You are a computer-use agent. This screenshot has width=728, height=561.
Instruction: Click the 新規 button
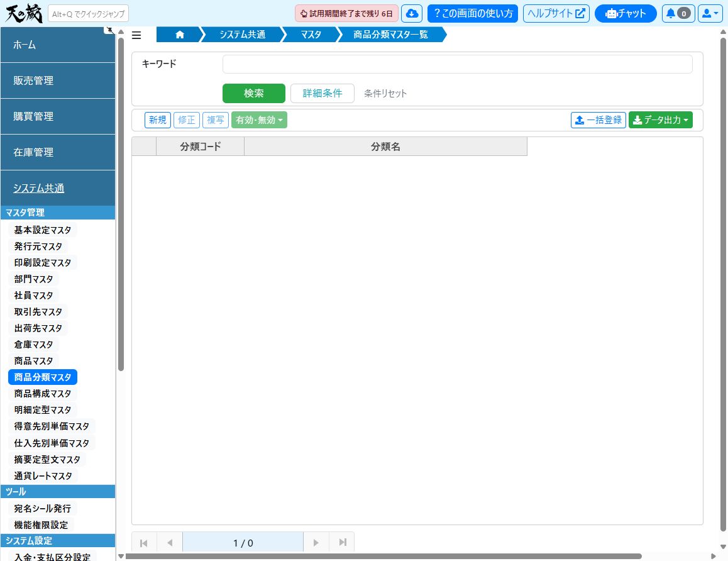coord(158,120)
